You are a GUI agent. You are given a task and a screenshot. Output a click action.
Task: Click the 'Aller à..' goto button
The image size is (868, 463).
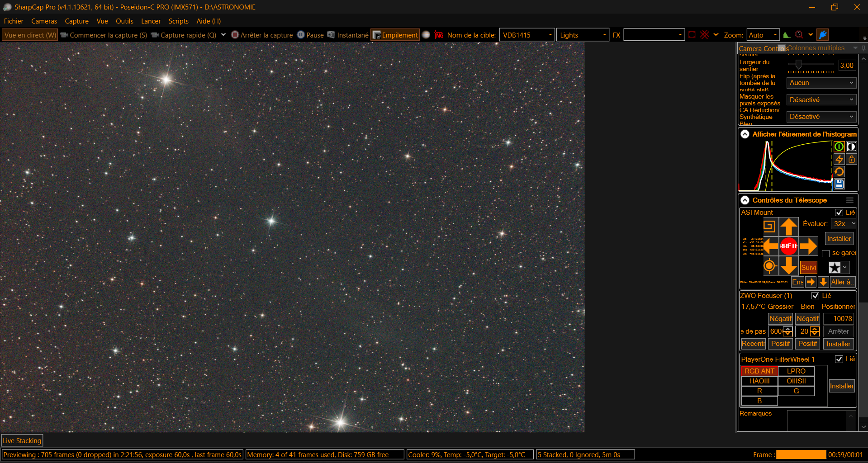[x=843, y=282]
